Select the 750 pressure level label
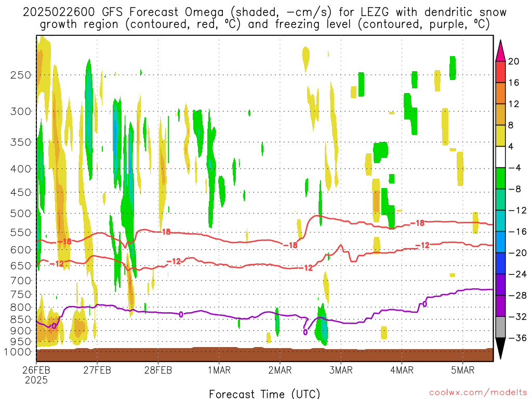Viewport: 532px width, 399px height. [21, 295]
